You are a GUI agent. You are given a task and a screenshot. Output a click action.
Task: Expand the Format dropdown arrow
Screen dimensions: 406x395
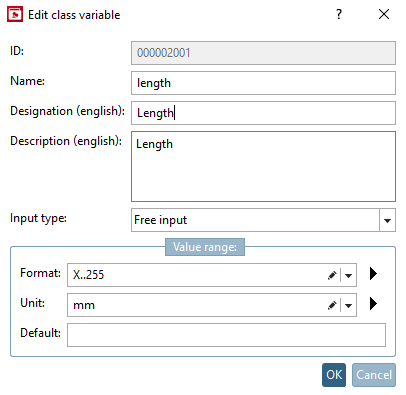tap(349, 276)
